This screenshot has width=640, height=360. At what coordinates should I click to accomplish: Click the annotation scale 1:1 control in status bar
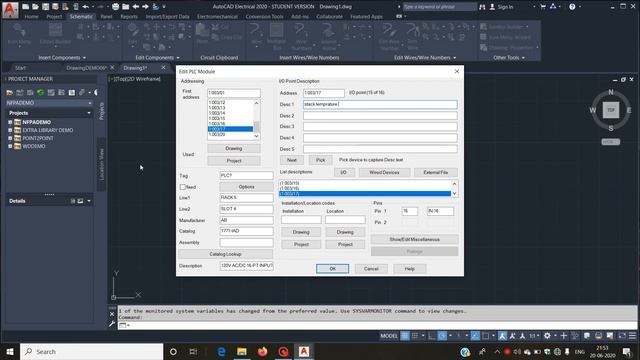coord(533,336)
